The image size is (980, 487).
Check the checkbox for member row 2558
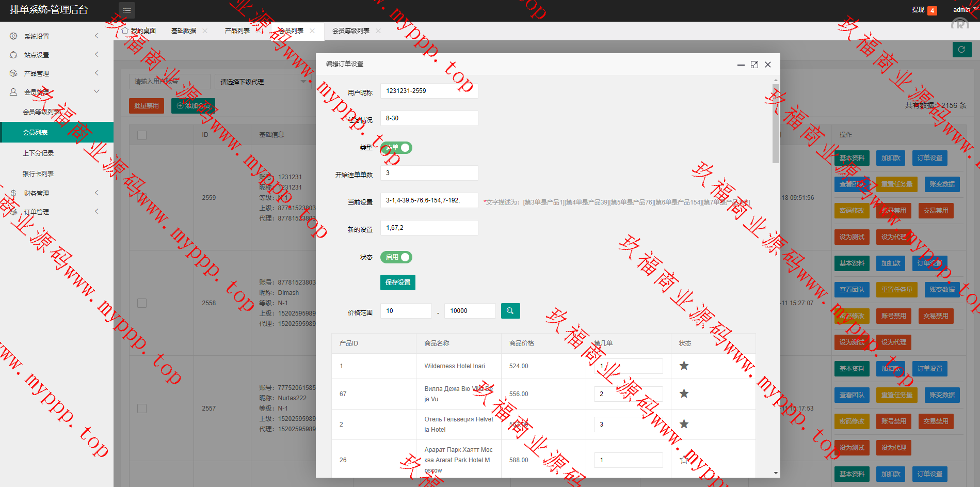[x=142, y=303]
